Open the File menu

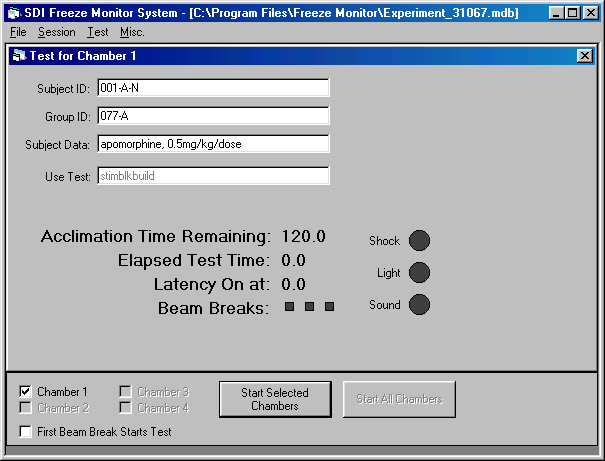18,32
